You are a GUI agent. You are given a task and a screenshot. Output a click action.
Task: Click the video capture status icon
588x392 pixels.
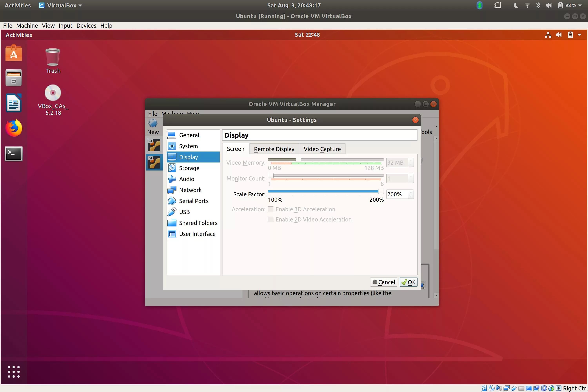click(x=536, y=388)
